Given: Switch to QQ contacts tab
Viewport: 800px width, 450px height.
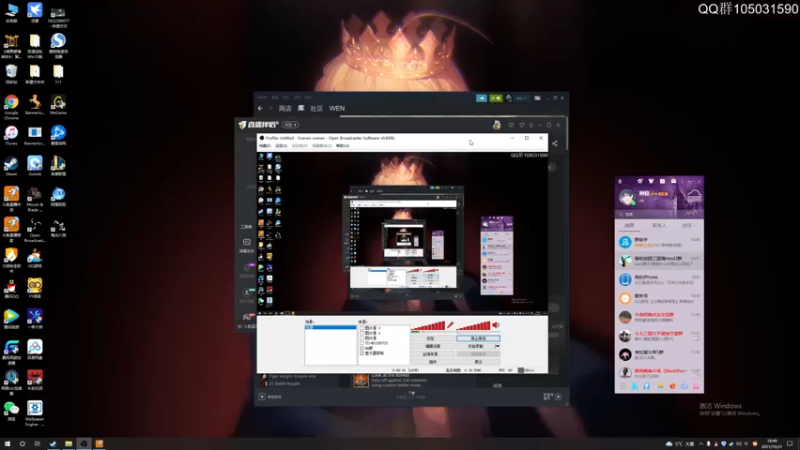Looking at the screenshot, I should tap(659, 225).
